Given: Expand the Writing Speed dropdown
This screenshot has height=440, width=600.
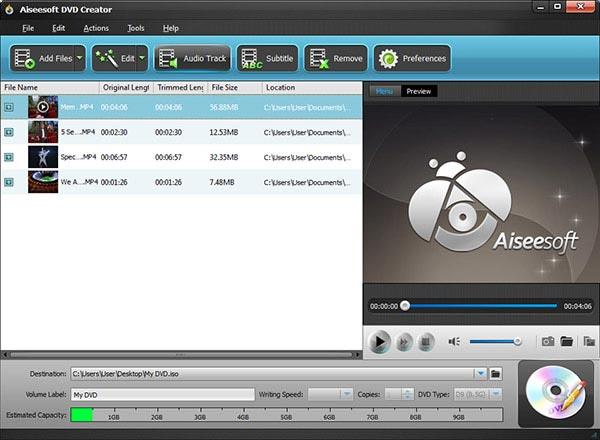Looking at the screenshot, I should click(346, 394).
